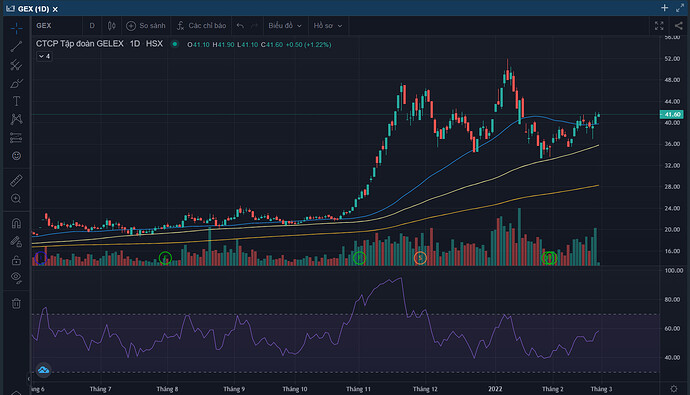Toggle lock all drawings
This screenshot has height=395, width=690.
(16, 260)
